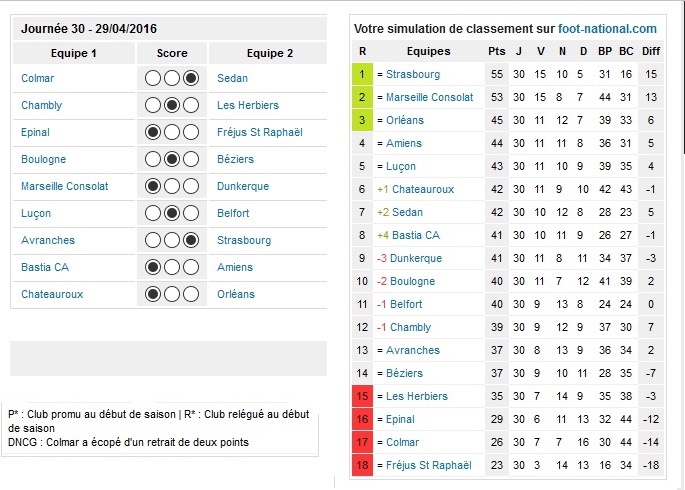Select home win radio for Colmar vs Sedan
Screen dimensions: 685x490
pyautogui.click(x=153, y=78)
